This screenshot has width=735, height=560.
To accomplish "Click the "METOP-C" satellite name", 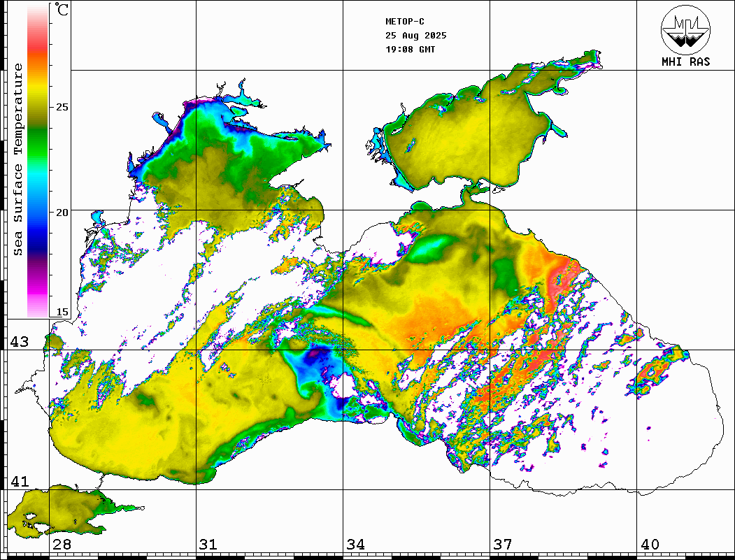I will pyautogui.click(x=405, y=22).
